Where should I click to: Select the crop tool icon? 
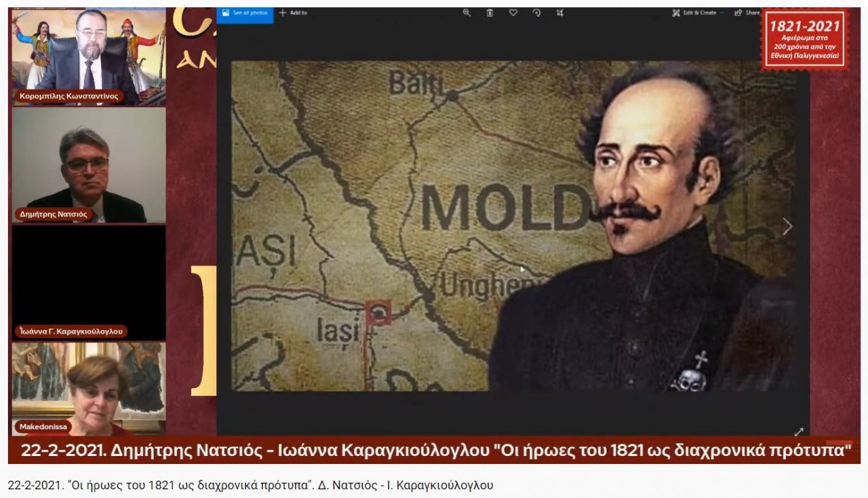pyautogui.click(x=560, y=12)
